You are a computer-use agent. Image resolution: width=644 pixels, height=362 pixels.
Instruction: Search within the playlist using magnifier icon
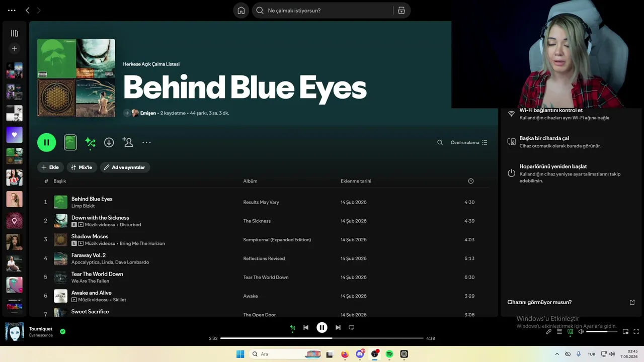coord(440,143)
